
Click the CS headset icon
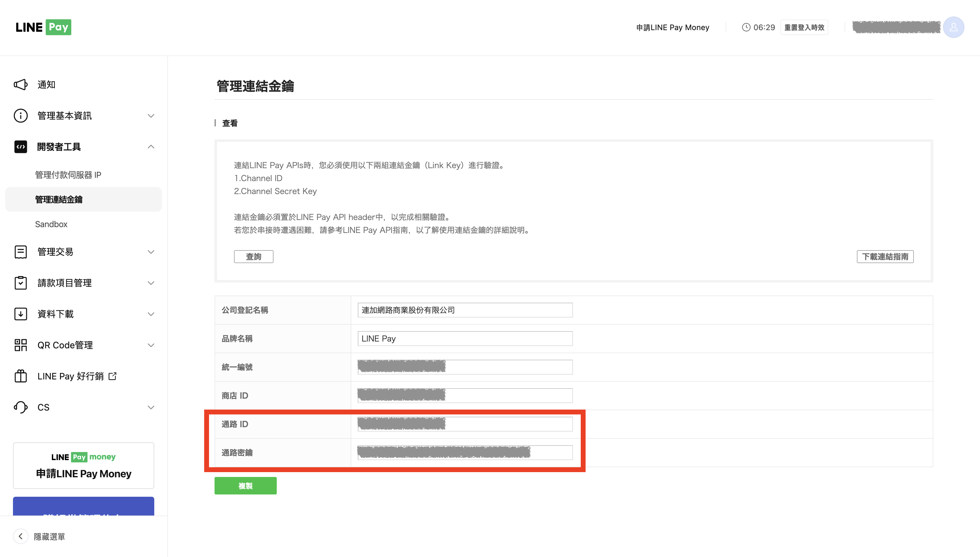[x=21, y=407]
